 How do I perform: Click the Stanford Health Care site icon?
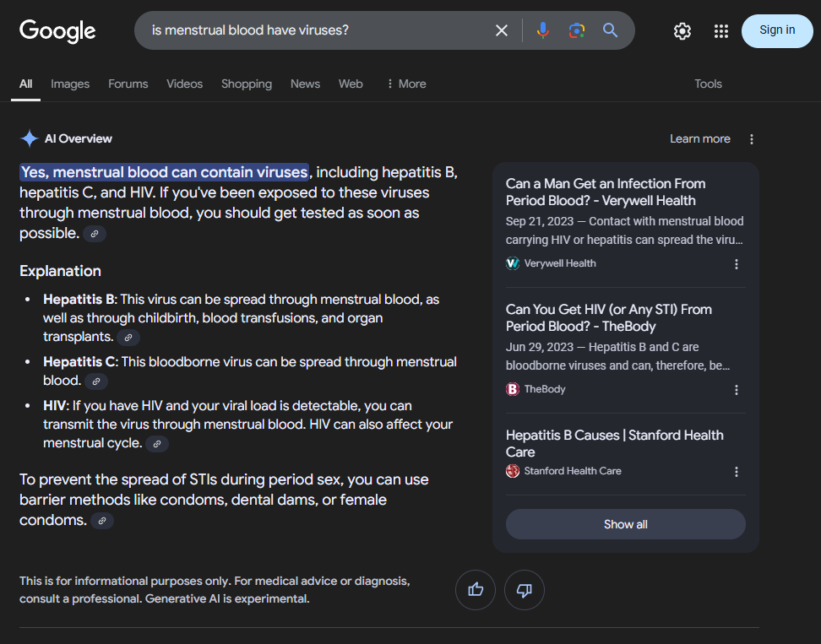pyautogui.click(x=513, y=471)
